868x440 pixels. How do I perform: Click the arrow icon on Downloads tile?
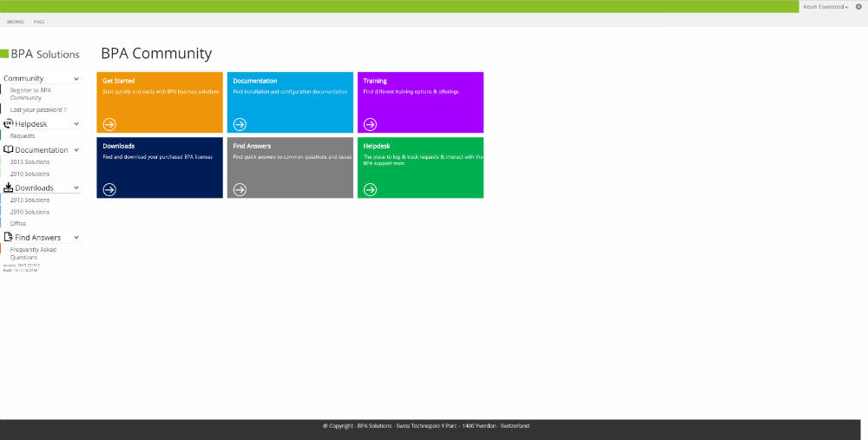pos(109,190)
